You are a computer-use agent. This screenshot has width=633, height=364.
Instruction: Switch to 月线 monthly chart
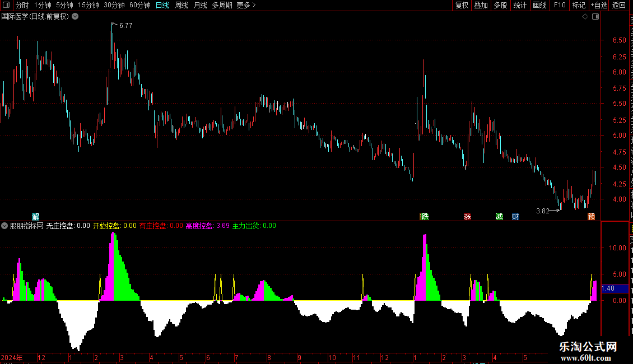point(200,5)
